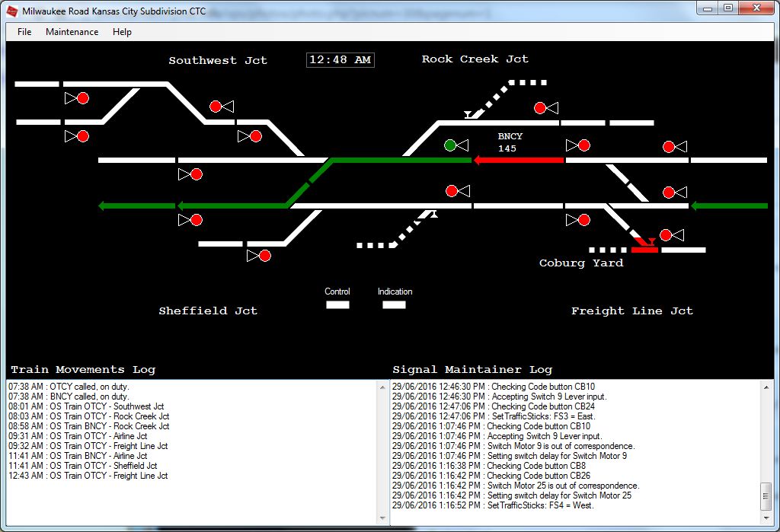The image size is (780, 532).
Task: Click the Sheffield Jct label
Action: (x=208, y=311)
